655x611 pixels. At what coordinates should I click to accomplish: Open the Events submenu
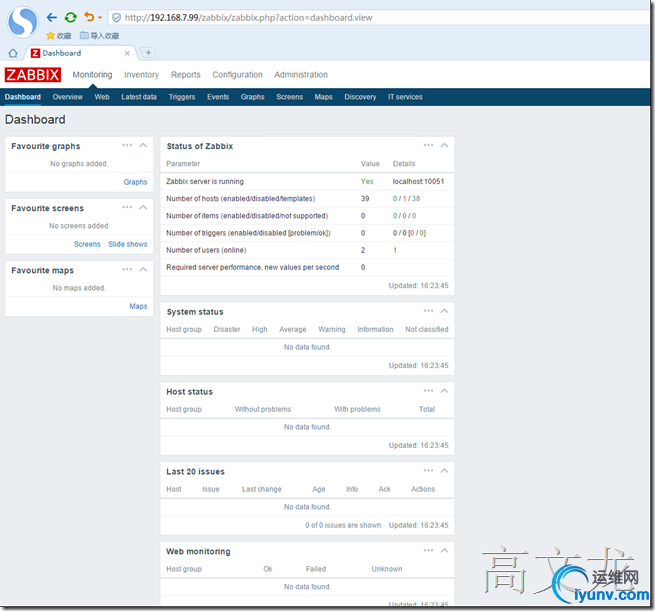coord(218,97)
